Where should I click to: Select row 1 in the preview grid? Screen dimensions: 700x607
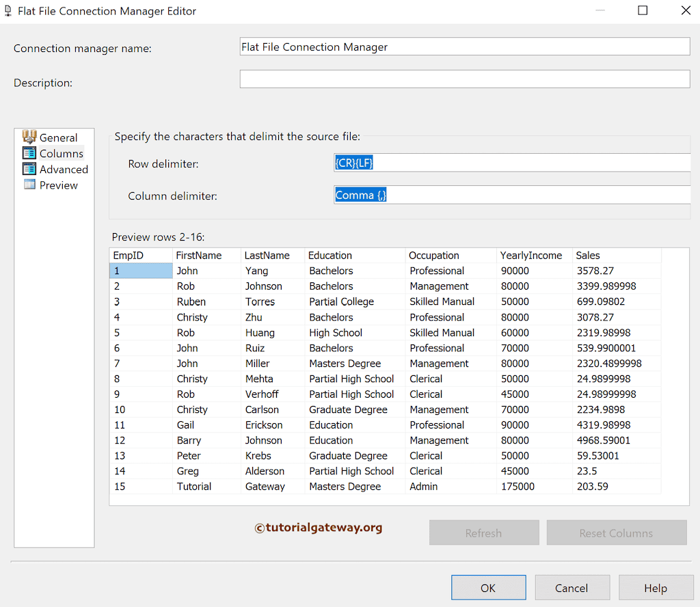(x=141, y=271)
